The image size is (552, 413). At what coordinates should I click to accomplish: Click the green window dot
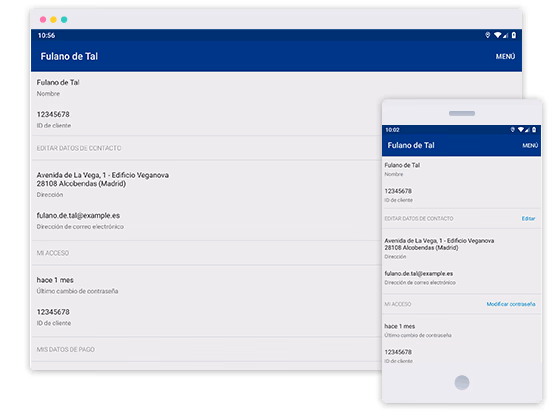[64, 19]
